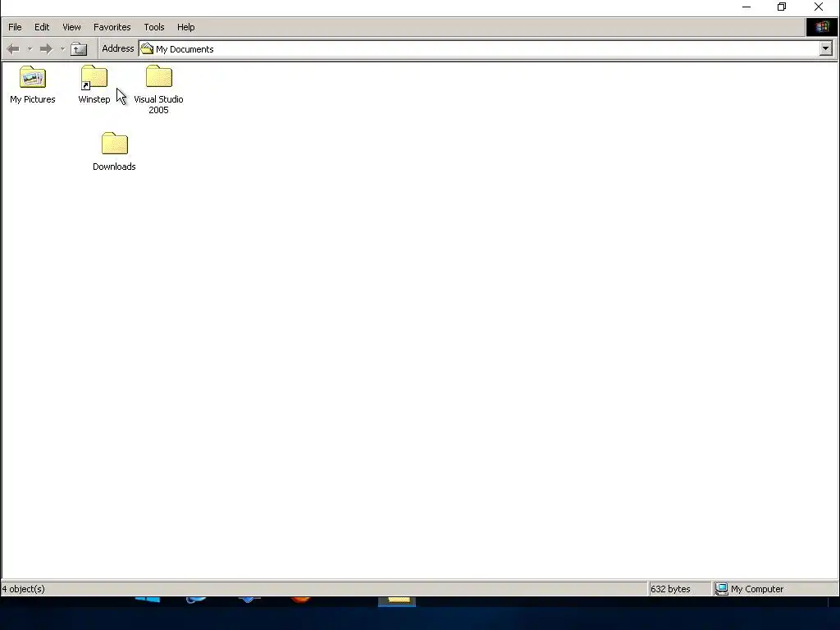Expand the Address bar dropdown list
840x630 pixels.
coord(825,48)
